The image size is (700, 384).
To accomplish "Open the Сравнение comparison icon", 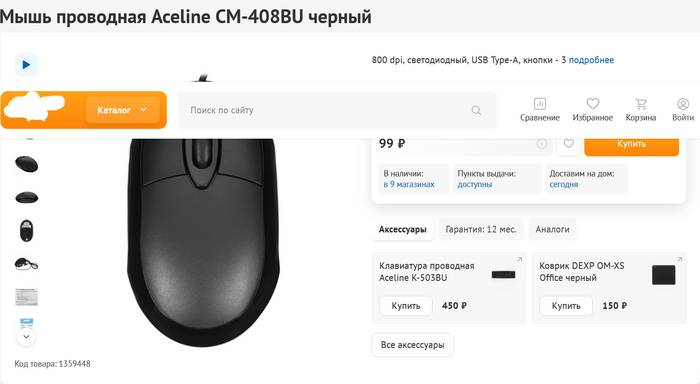I will click(540, 110).
